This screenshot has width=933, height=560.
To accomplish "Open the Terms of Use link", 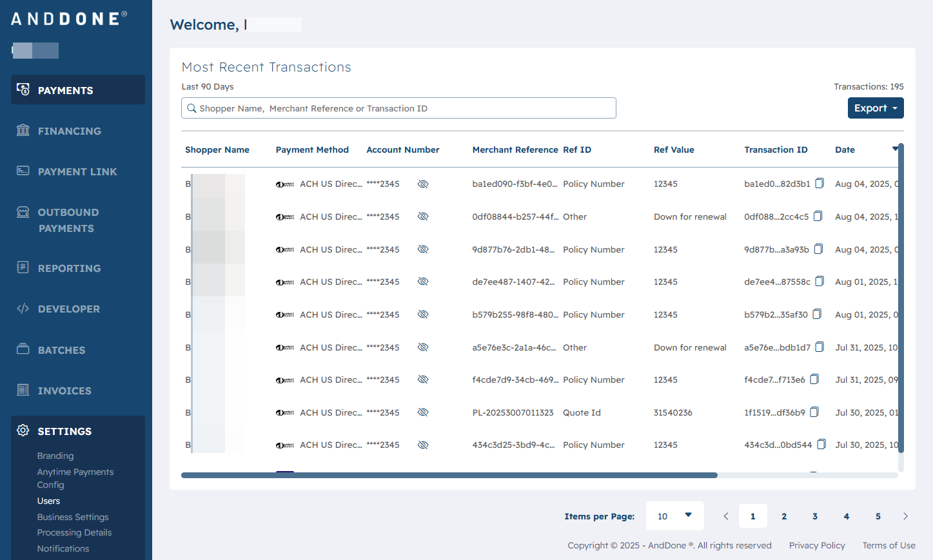I will [889, 545].
